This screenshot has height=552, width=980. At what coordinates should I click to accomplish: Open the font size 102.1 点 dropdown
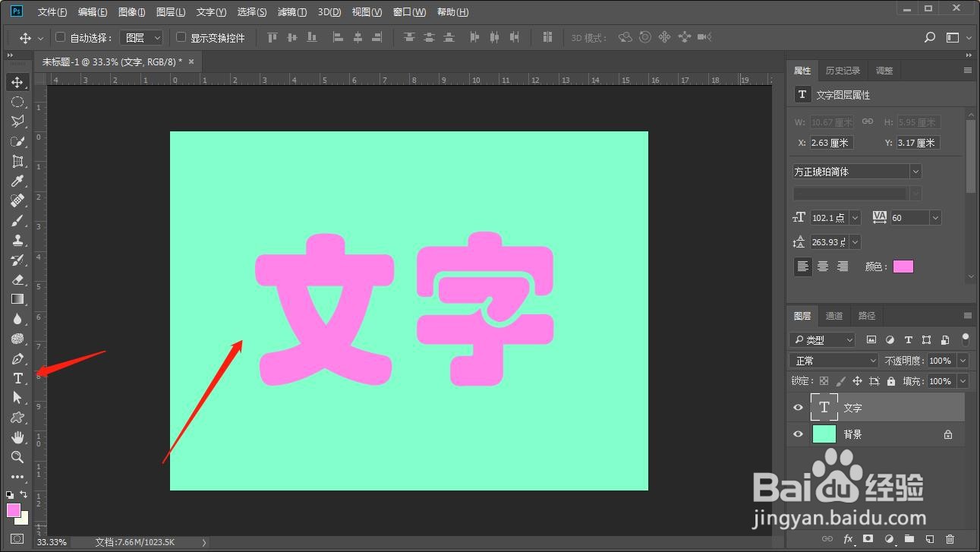pos(856,218)
